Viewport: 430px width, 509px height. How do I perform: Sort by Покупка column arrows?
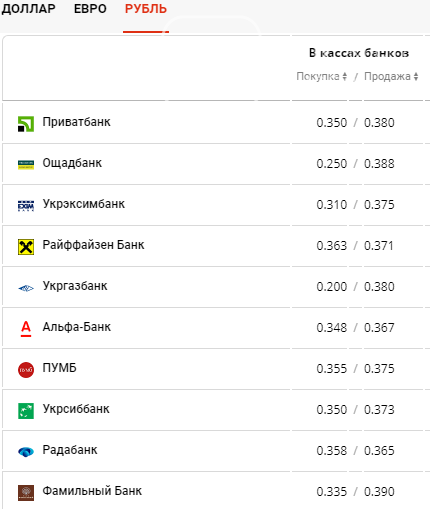tap(345, 76)
